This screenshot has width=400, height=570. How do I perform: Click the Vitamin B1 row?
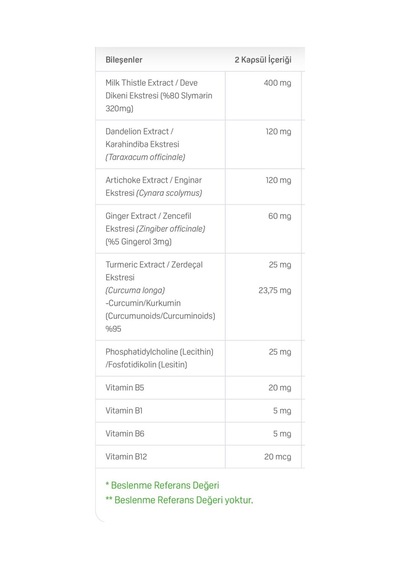point(200,411)
